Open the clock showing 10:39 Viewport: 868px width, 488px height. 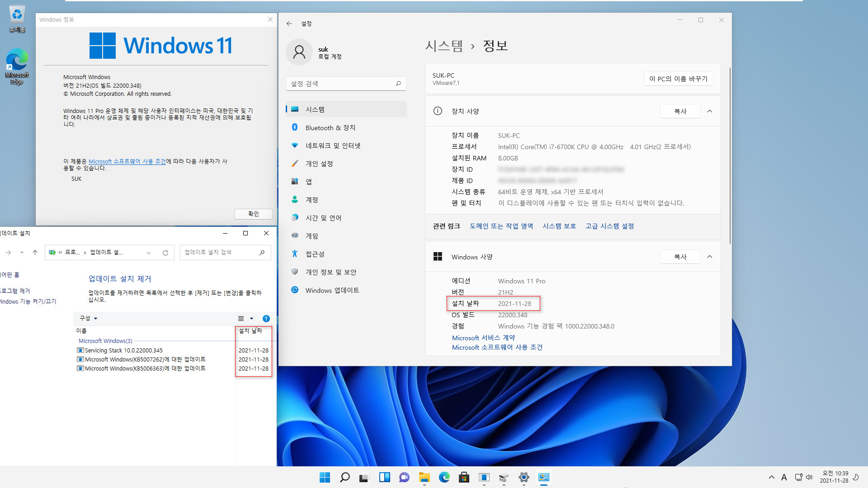pyautogui.click(x=834, y=477)
